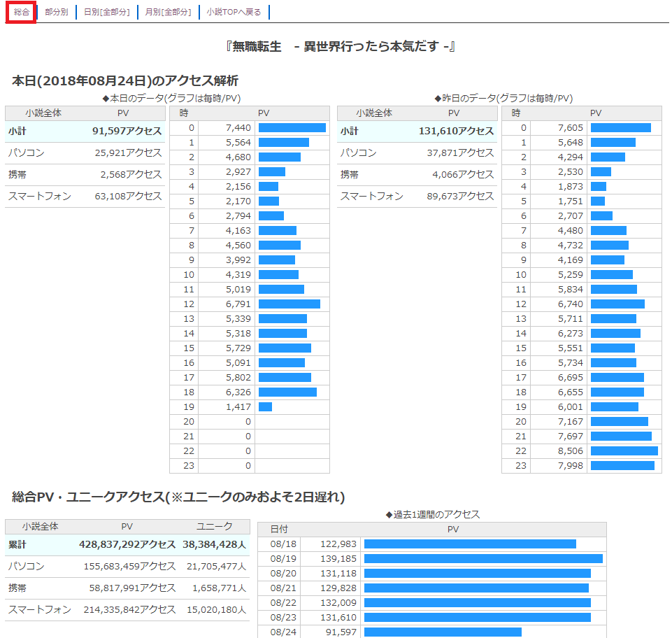The width and height of the screenshot is (672, 638).
Task: Click the 08/24 weekly access bar
Action: (x=442, y=632)
